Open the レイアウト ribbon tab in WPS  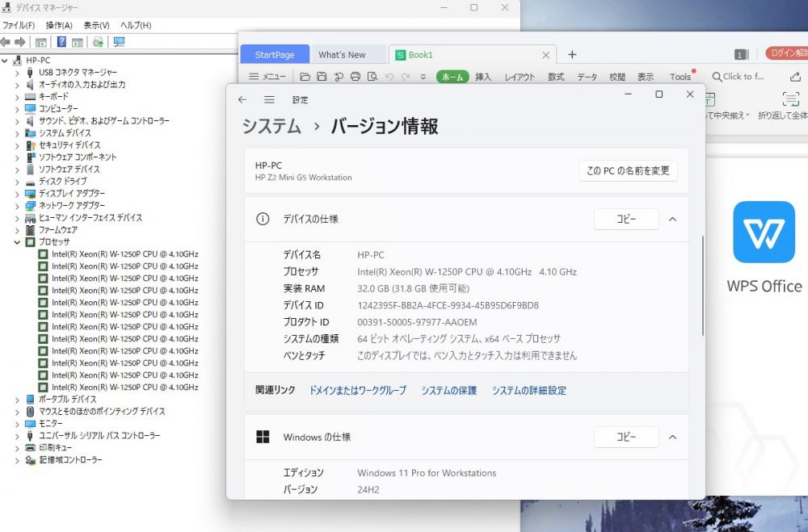tap(520, 77)
